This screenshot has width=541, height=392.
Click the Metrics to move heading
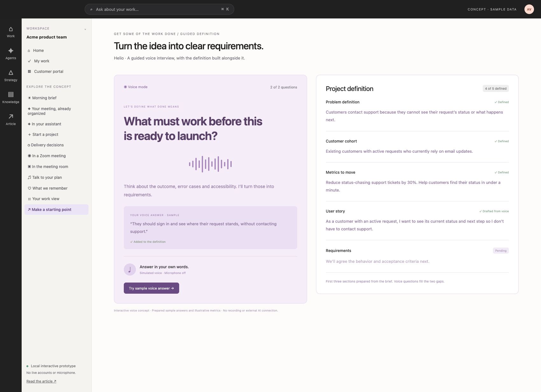click(340, 172)
